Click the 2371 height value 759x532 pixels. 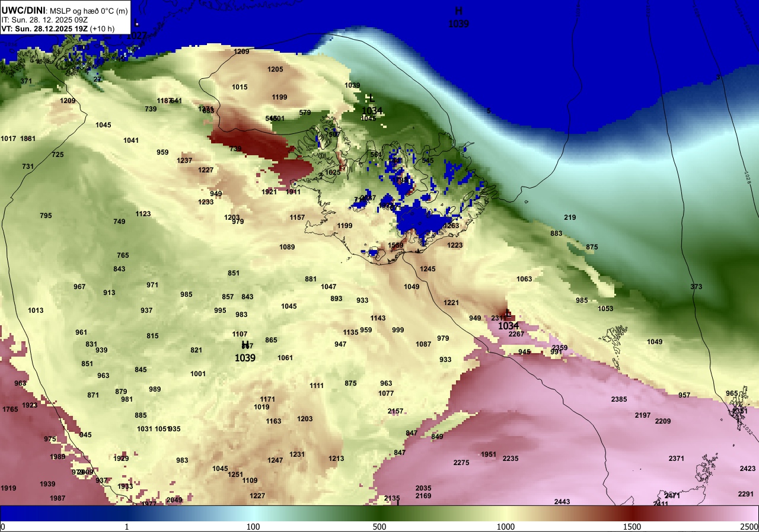pyautogui.click(x=677, y=459)
